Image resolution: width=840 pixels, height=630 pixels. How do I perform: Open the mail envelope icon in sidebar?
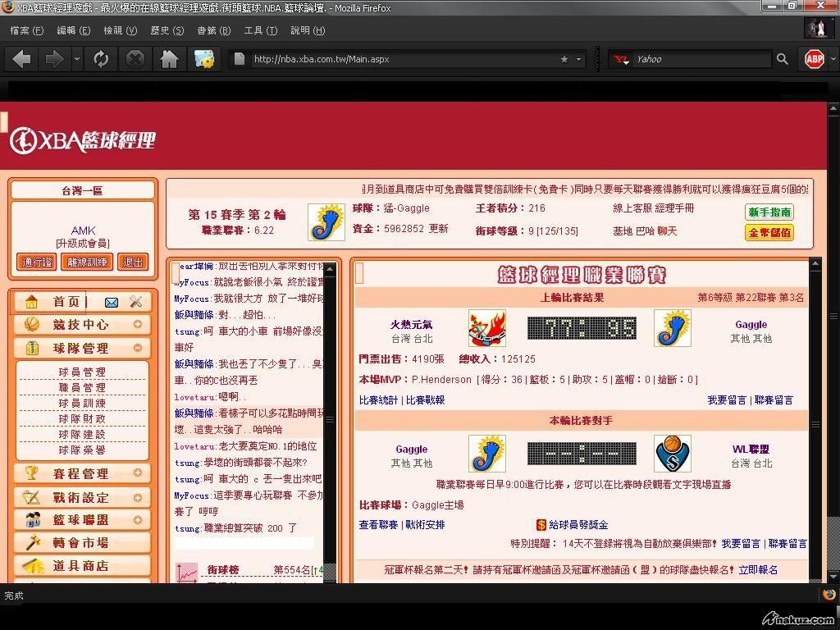click(112, 303)
